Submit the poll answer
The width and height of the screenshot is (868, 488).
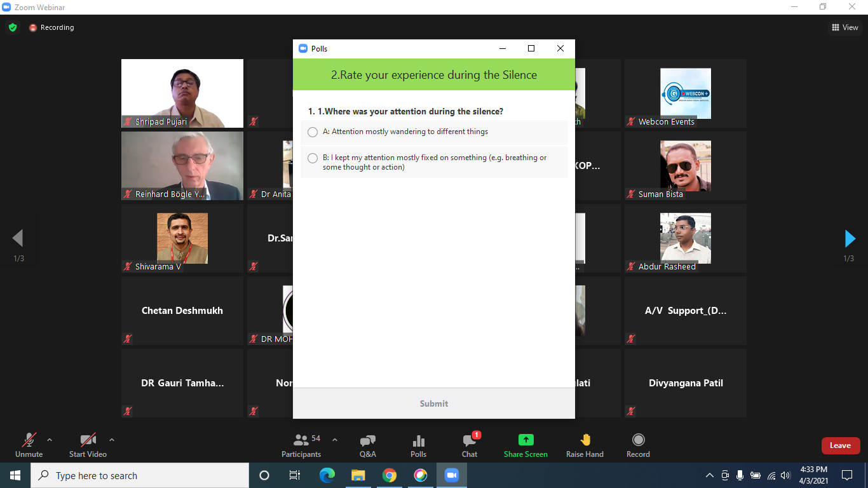point(433,403)
